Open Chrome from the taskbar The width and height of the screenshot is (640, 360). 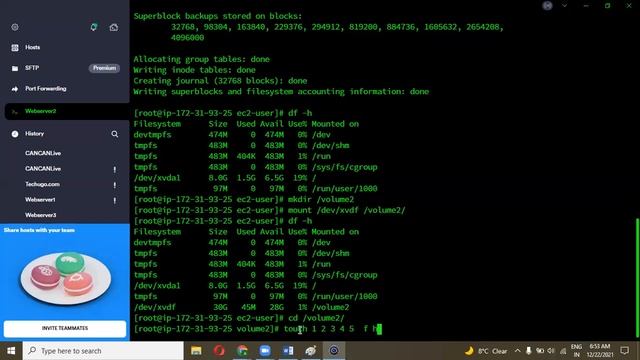tap(242, 351)
